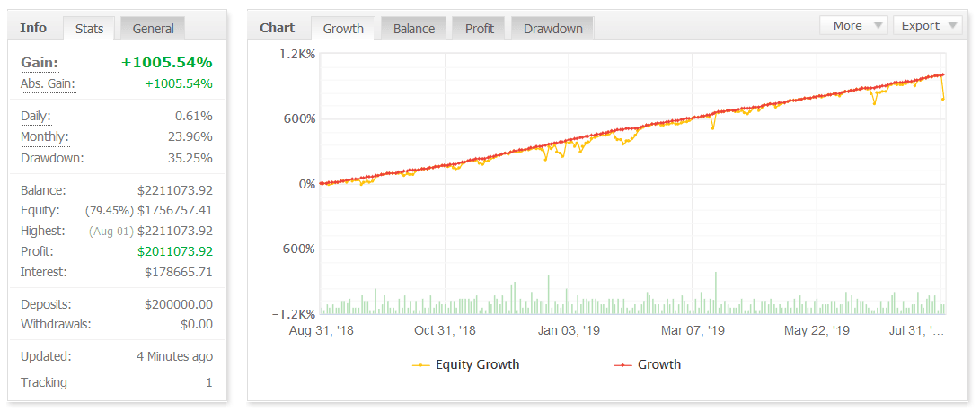Click the yellow Equity Growth legend marker

(420, 365)
